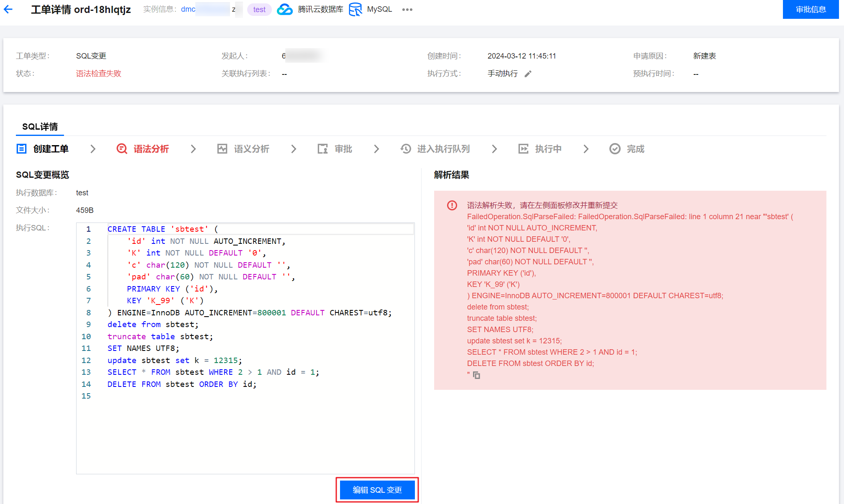Viewport: 844px width, 504px height.
Task: Select the 进入执行队列 step label
Action: 444,149
